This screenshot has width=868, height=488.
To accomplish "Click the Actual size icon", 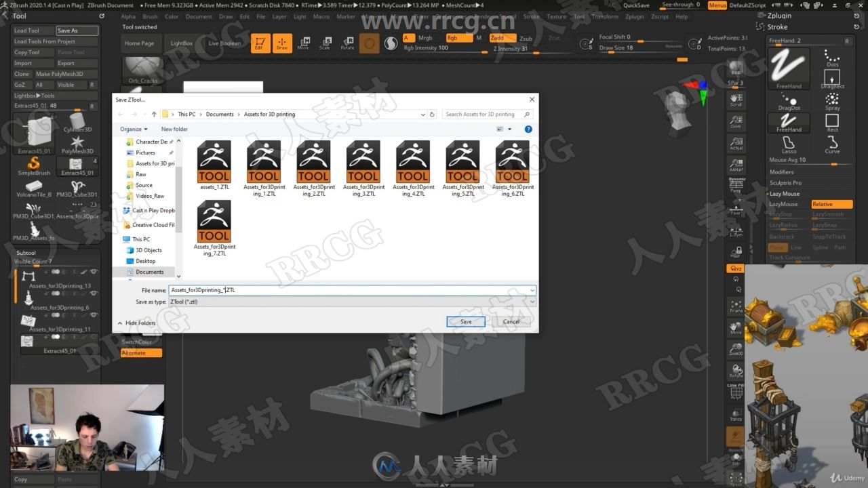I will click(736, 142).
